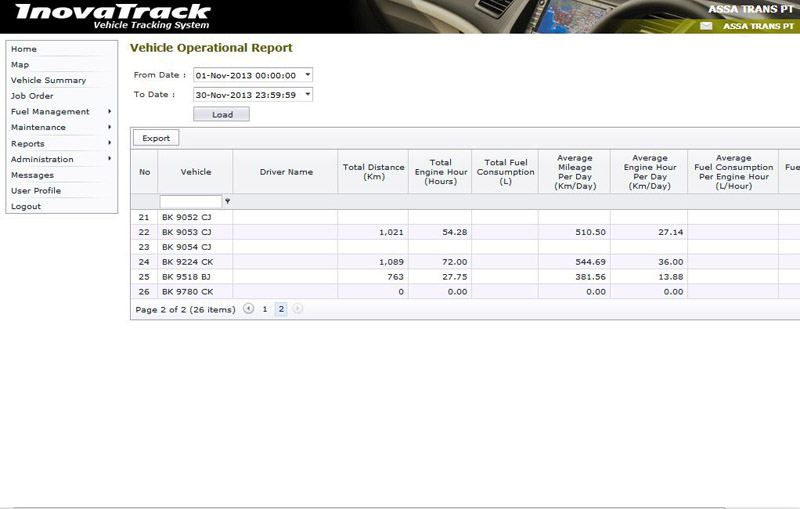Go to previous page arrow in pager
800x509 pixels.
tap(248, 309)
